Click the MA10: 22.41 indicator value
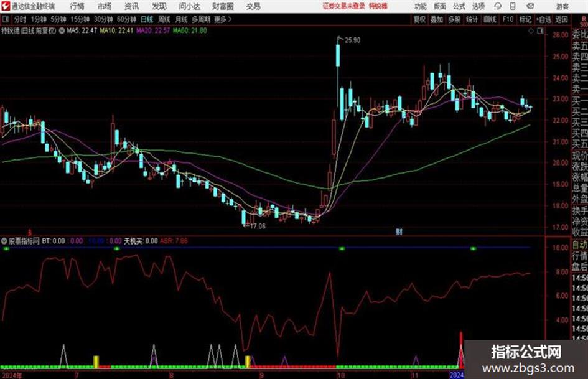The height and width of the screenshot is (379, 588). (116, 30)
